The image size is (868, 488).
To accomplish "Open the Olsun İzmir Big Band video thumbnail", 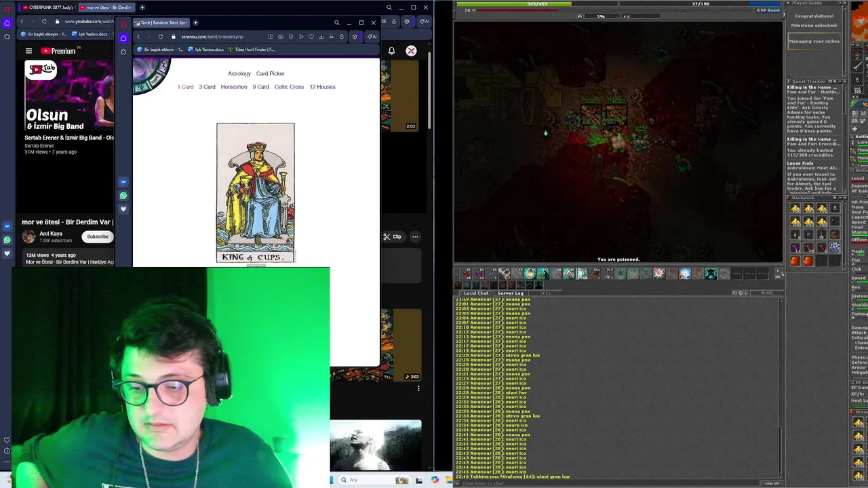I will (68, 94).
